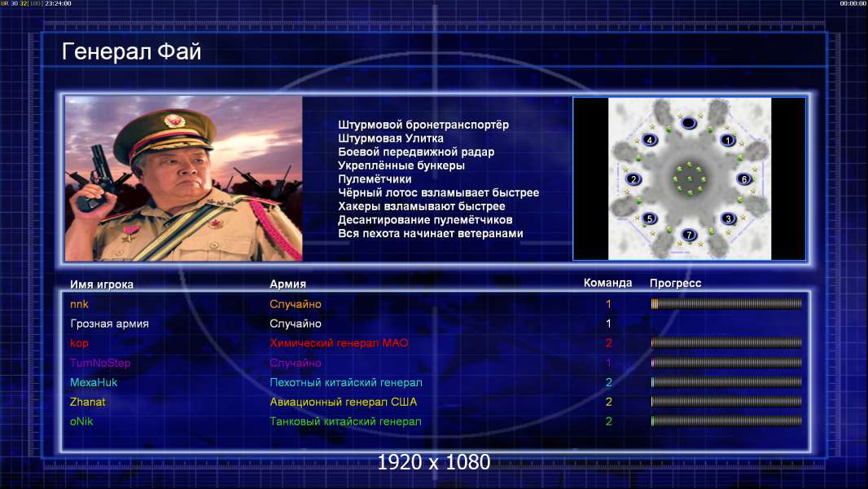Click player name 'MexaHuk'
Image resolution: width=868 pixels, height=489 pixels.
(x=94, y=382)
